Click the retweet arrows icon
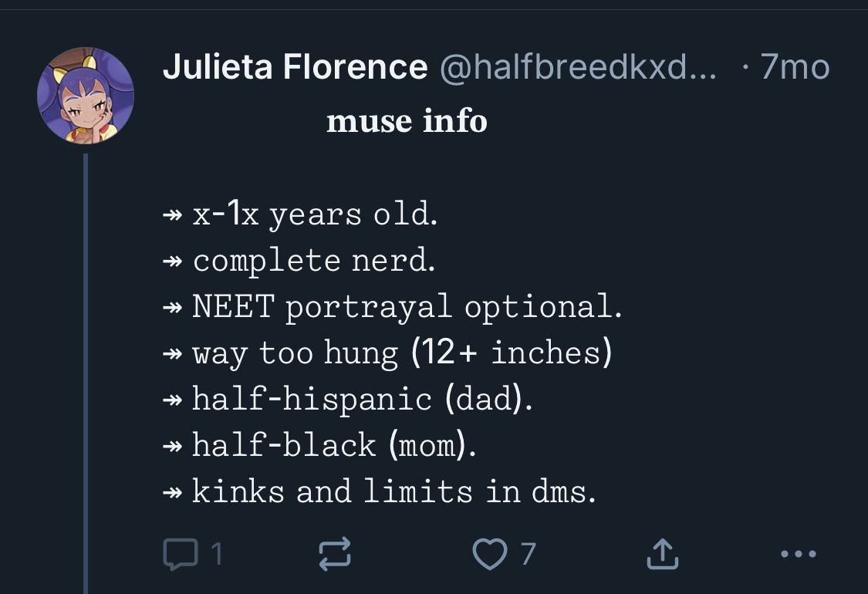The height and width of the screenshot is (594, 868). [335, 554]
